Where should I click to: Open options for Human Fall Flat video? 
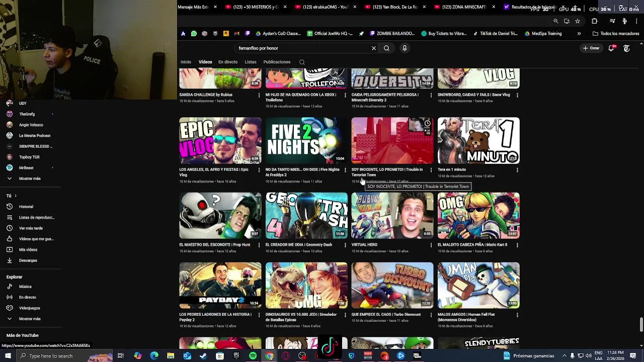click(517, 315)
